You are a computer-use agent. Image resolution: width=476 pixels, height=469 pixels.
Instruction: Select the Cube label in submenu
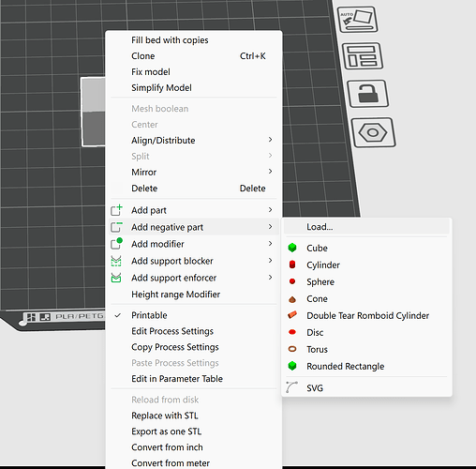[317, 248]
